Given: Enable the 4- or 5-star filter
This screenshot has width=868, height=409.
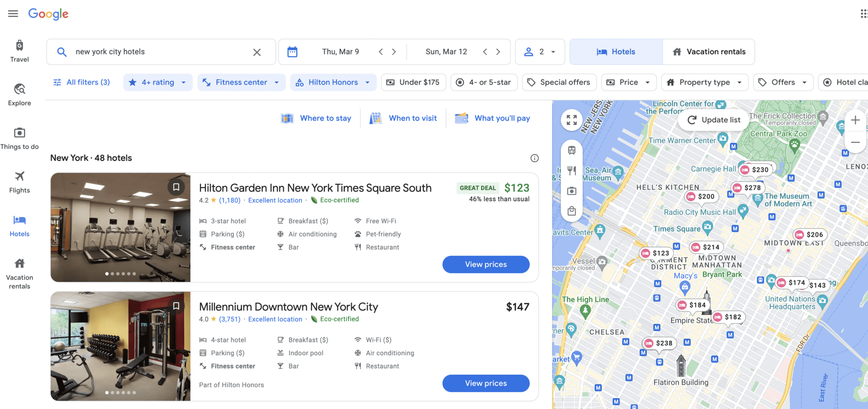Looking at the screenshot, I should [x=484, y=82].
